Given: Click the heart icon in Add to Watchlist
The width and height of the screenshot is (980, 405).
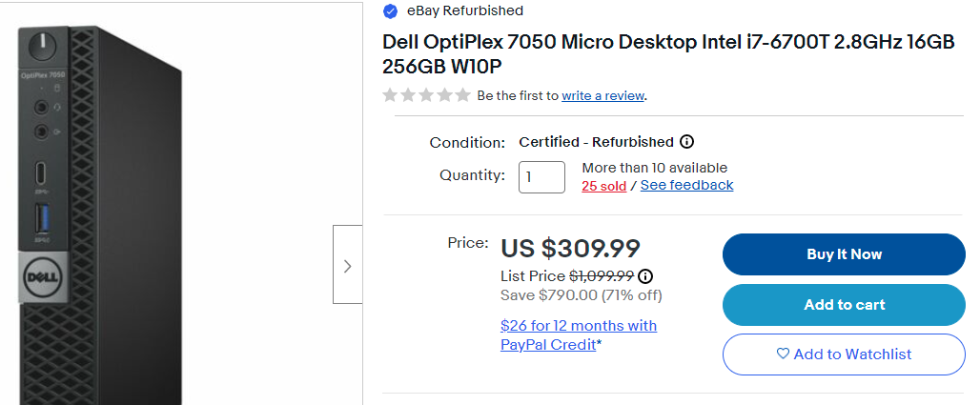Looking at the screenshot, I should 783,354.
